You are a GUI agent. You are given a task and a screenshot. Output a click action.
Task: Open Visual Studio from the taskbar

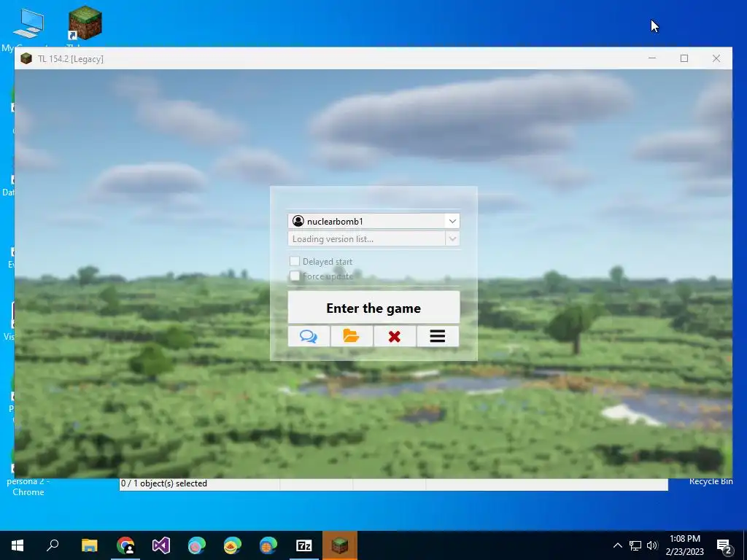[x=161, y=545]
